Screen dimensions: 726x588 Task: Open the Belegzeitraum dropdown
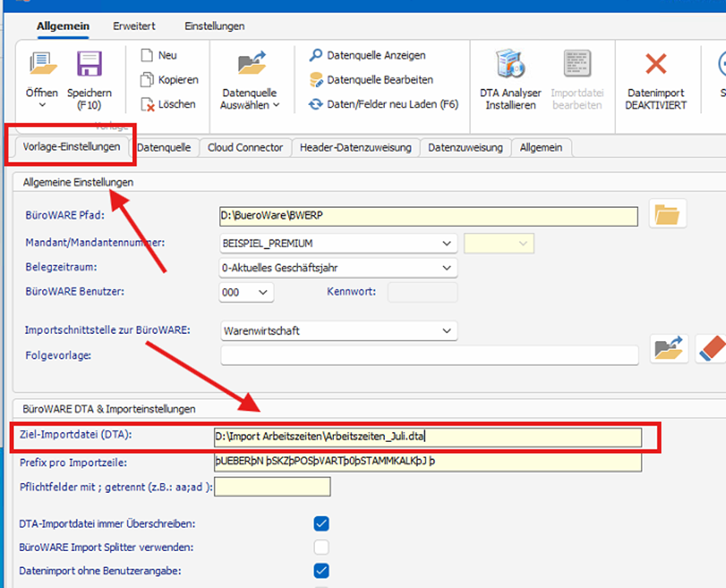[x=338, y=268]
